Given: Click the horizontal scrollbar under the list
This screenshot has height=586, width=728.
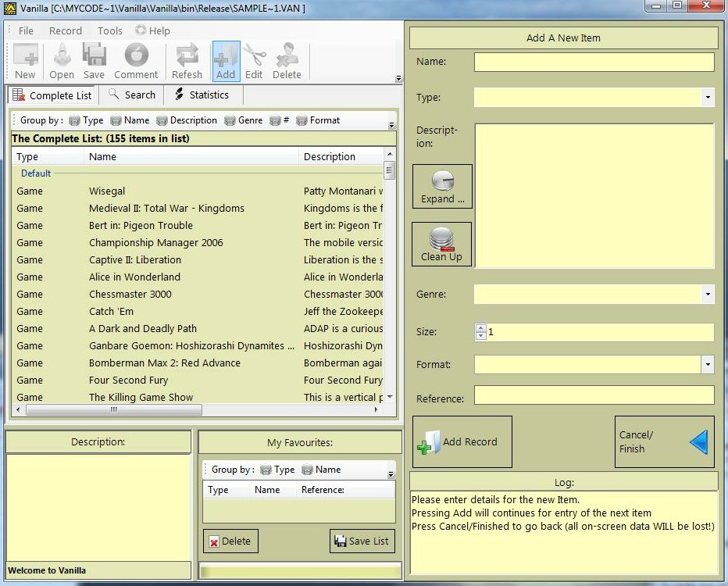Looking at the screenshot, I should point(117,410).
